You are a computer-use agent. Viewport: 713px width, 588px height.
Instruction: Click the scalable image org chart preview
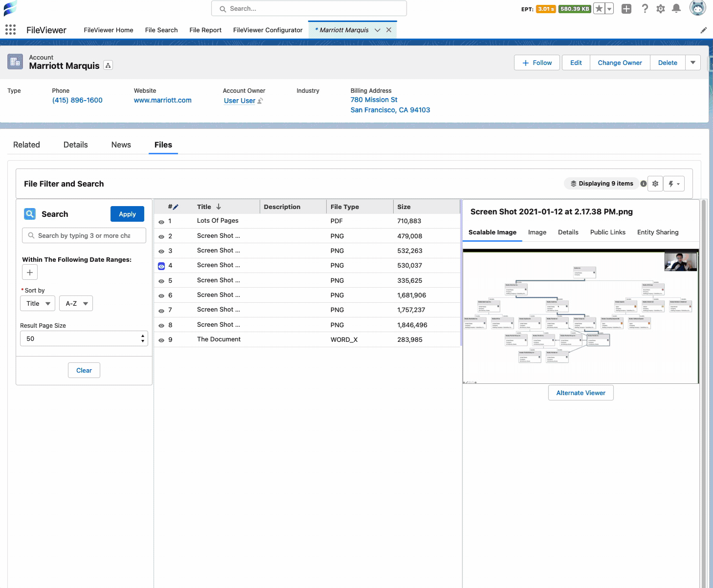(x=581, y=316)
